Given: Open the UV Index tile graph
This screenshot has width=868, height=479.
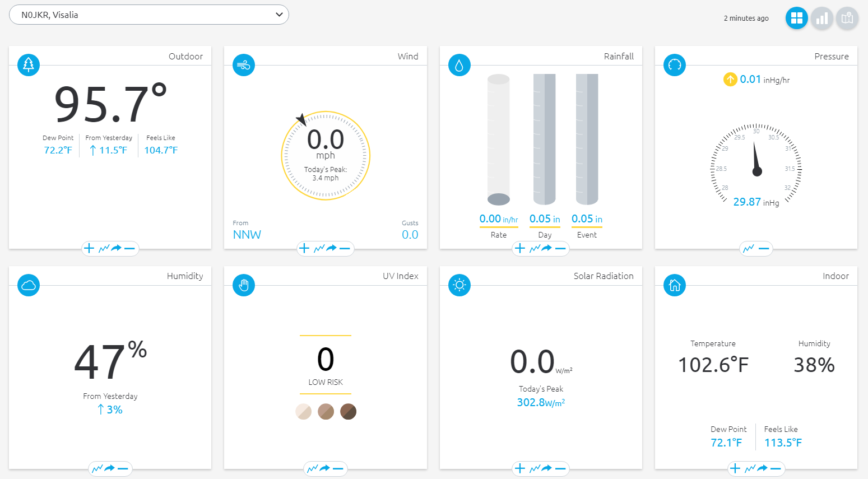Looking at the screenshot, I should [x=312, y=468].
